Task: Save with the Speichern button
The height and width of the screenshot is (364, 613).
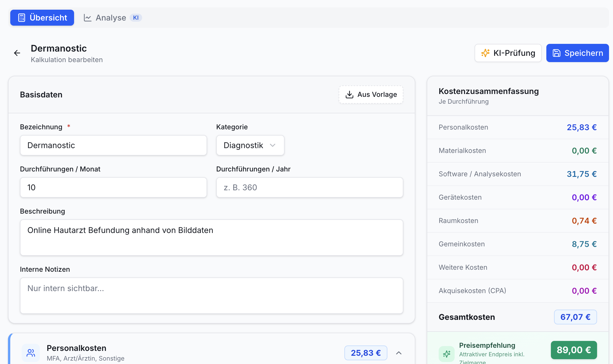Action: tap(578, 53)
